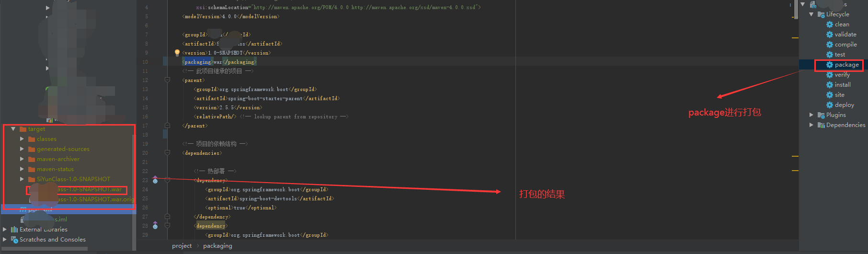The image size is (868, 254).
Task: Select the .iml file in project tree
Action: (44, 219)
